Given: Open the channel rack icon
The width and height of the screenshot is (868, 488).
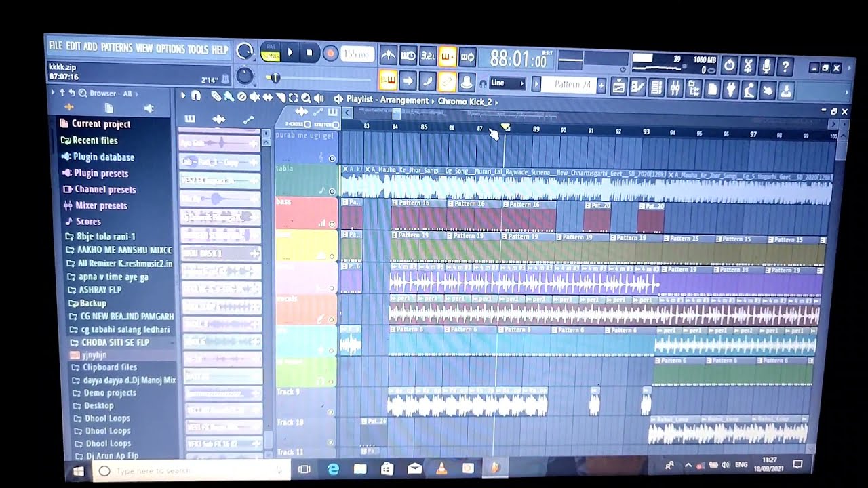Looking at the screenshot, I should [x=656, y=87].
